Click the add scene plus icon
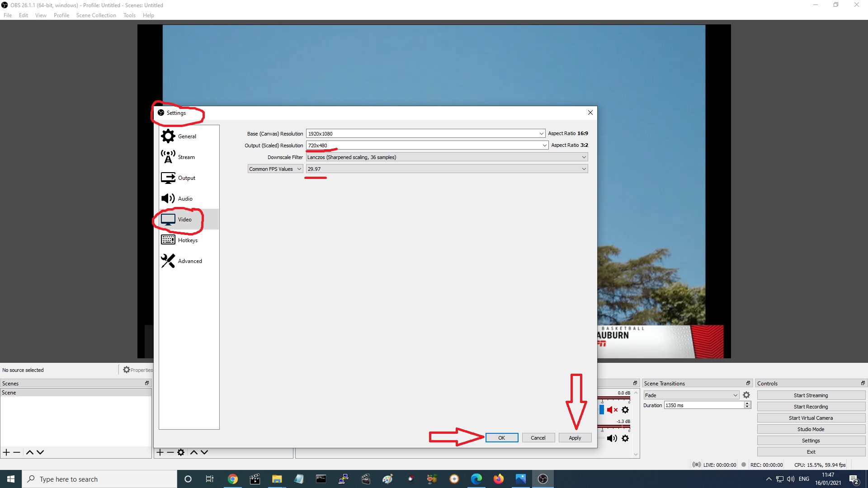This screenshot has height=488, width=868. (6, 452)
